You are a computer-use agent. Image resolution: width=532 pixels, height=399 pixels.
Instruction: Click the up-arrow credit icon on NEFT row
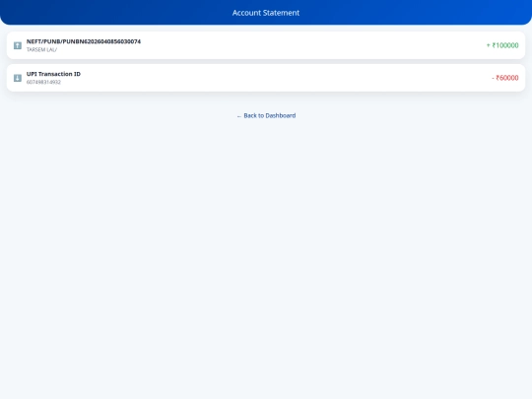click(18, 45)
